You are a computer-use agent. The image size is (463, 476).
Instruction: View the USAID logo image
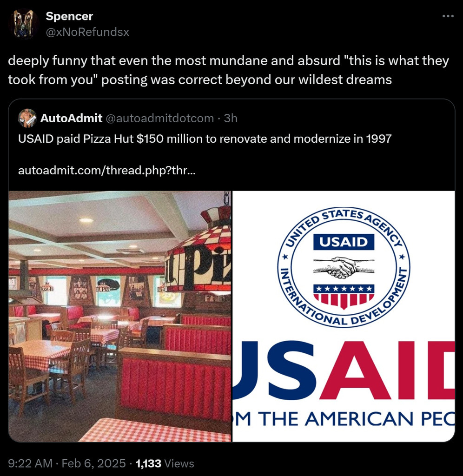(x=344, y=316)
